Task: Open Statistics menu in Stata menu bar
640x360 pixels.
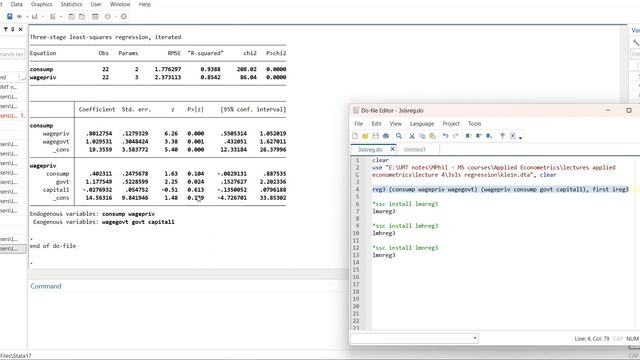Action: (71, 4)
